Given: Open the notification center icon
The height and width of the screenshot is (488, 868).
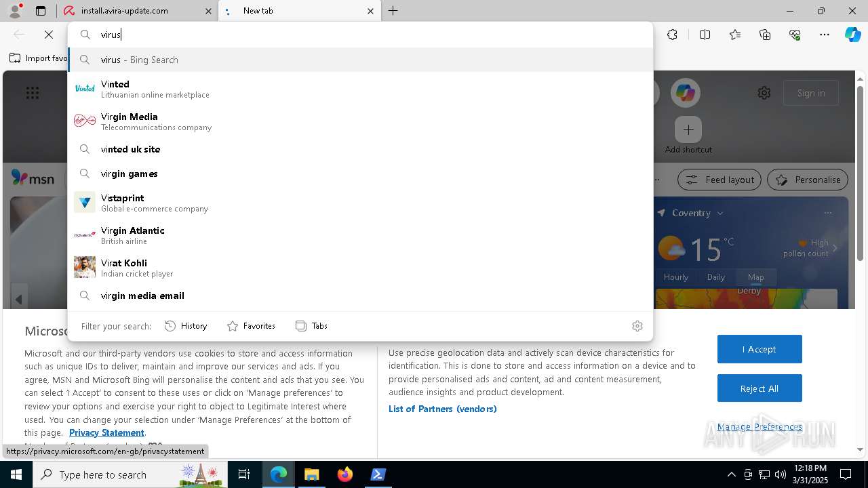Looking at the screenshot, I should 846,474.
